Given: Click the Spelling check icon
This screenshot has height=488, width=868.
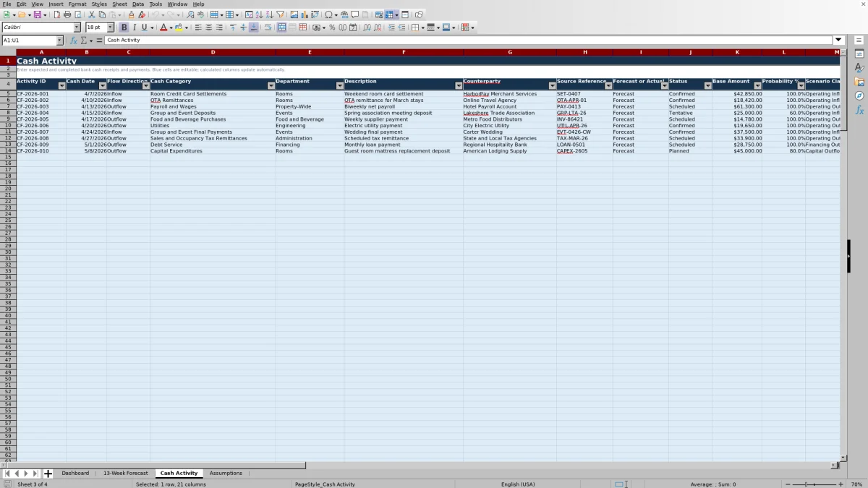Looking at the screenshot, I should pyautogui.click(x=200, y=14).
